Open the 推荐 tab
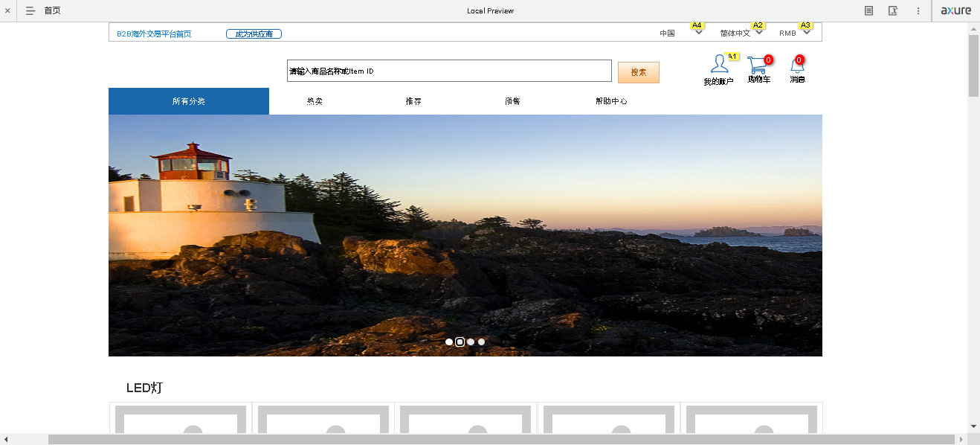980x445 pixels. tap(413, 101)
